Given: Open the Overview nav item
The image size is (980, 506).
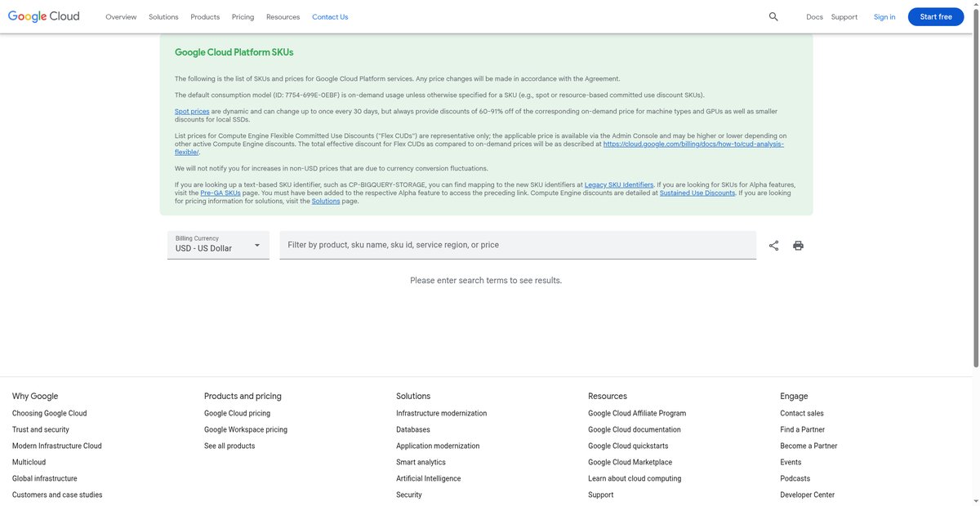Looking at the screenshot, I should tap(121, 17).
